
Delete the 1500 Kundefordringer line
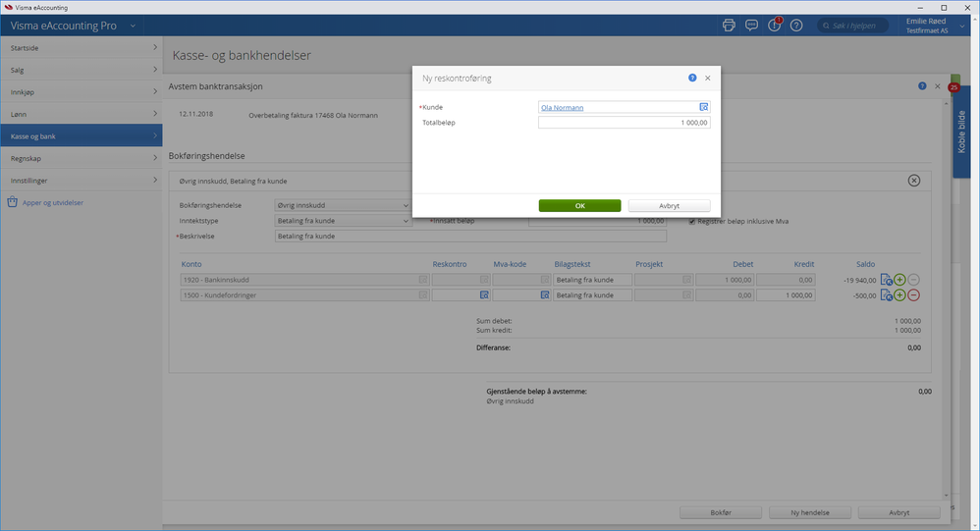(914, 294)
